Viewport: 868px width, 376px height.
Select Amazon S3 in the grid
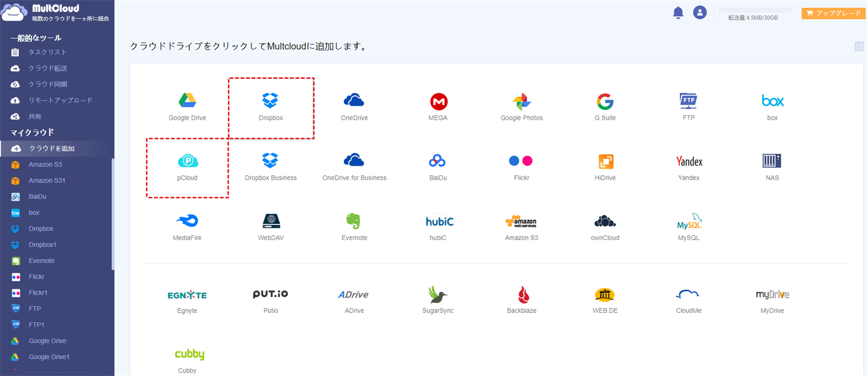(521, 227)
